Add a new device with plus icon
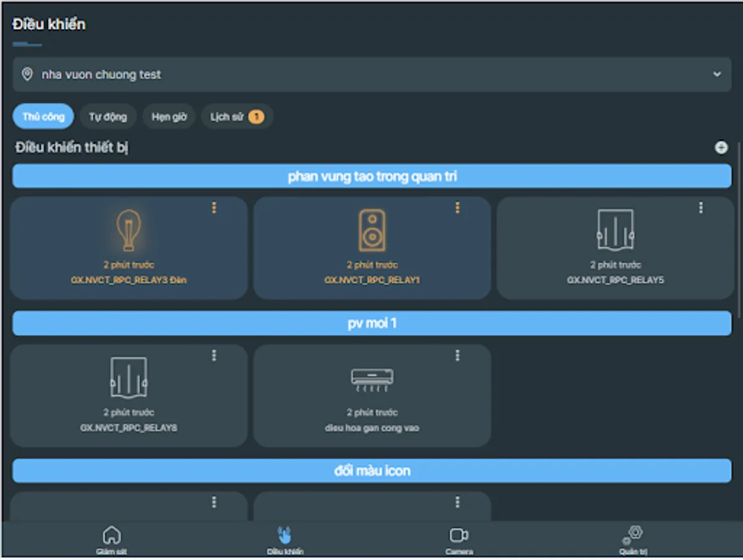 721,148
